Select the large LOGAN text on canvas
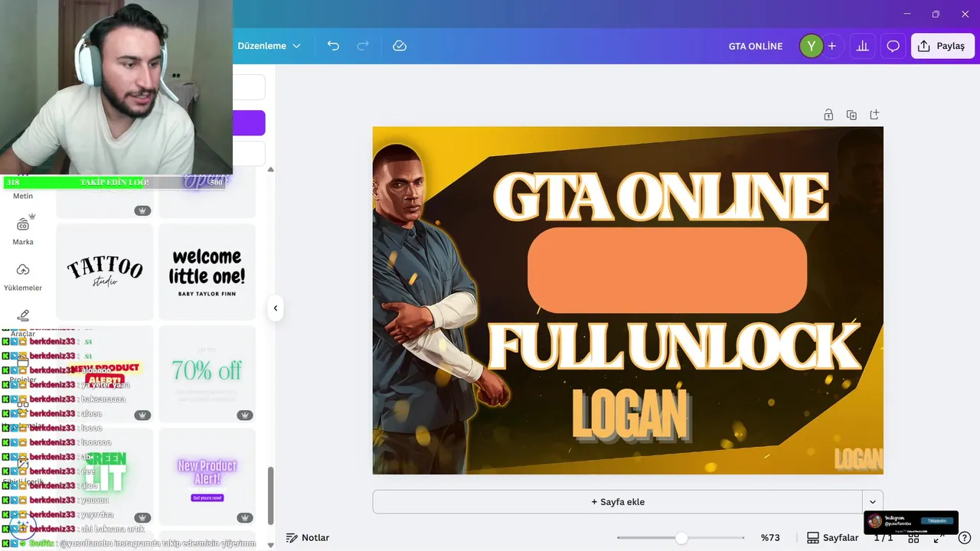Screen dimensions: 980x551 tap(631, 416)
